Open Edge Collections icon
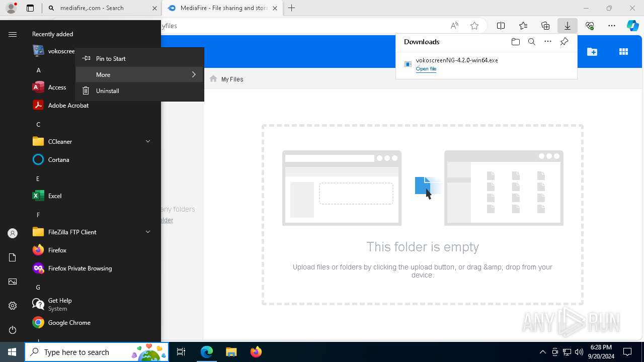This screenshot has width=644, height=362. [545, 26]
